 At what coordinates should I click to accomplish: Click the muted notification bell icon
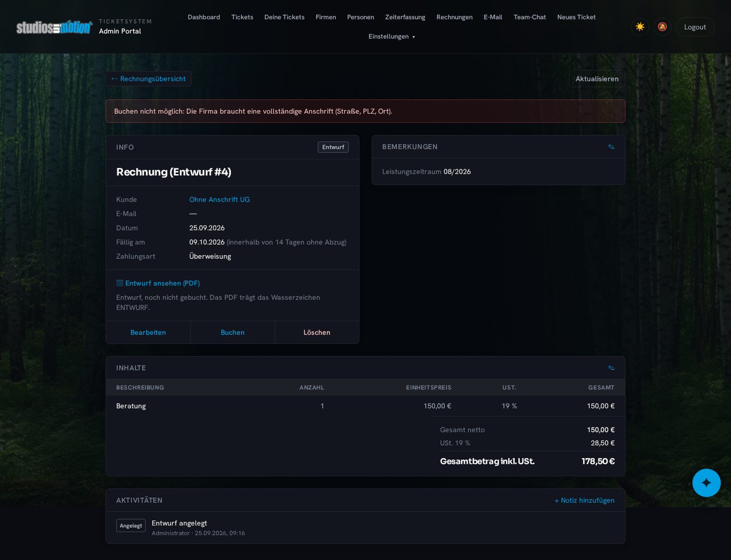pos(662,27)
